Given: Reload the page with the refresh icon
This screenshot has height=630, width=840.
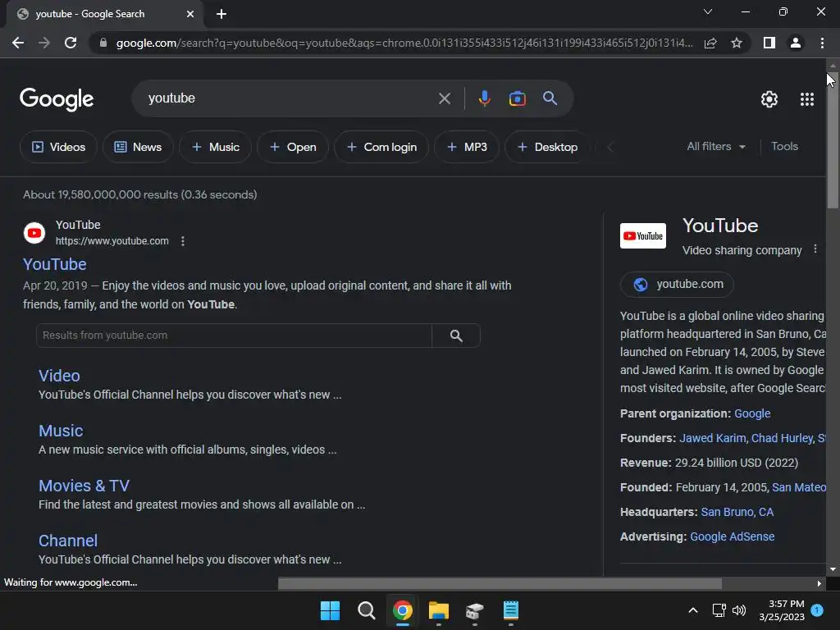Looking at the screenshot, I should pyautogui.click(x=71, y=43).
